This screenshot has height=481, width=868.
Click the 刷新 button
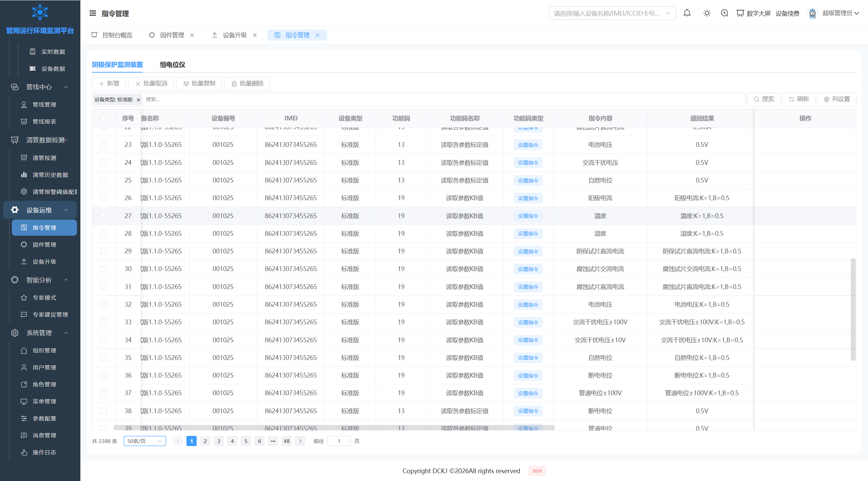tap(798, 99)
